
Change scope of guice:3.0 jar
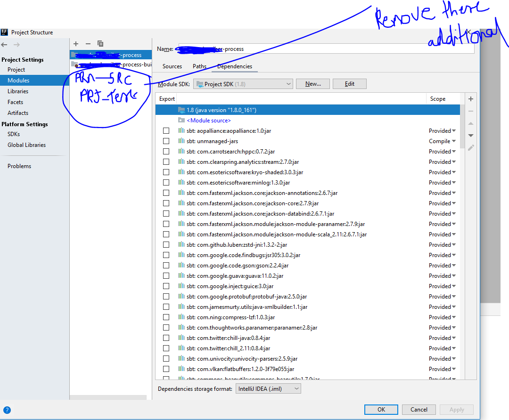click(x=442, y=286)
